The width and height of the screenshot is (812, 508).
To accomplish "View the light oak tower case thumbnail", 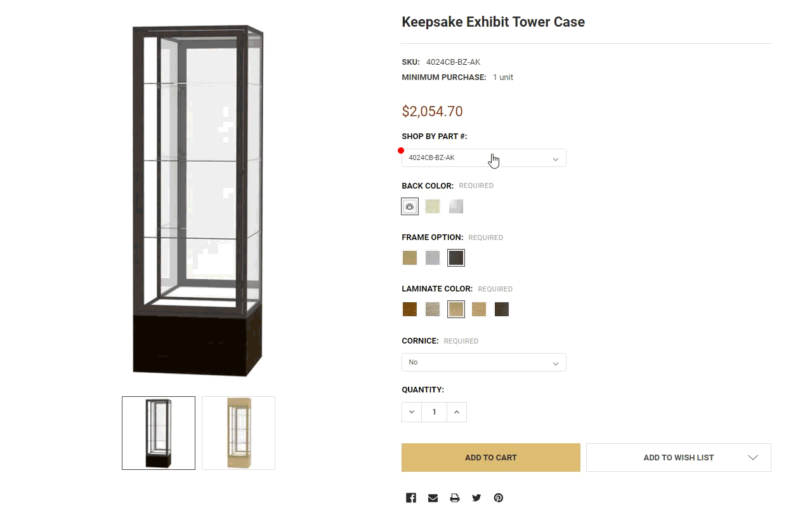I will (239, 433).
